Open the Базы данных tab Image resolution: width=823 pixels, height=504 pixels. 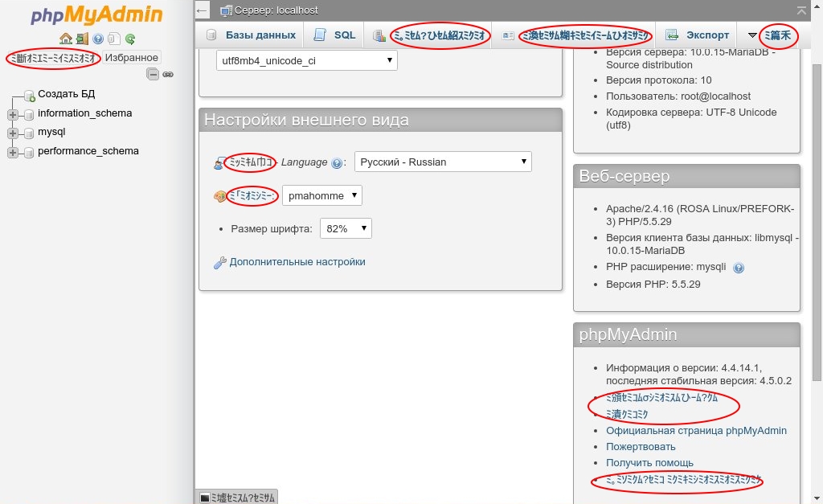click(x=252, y=35)
